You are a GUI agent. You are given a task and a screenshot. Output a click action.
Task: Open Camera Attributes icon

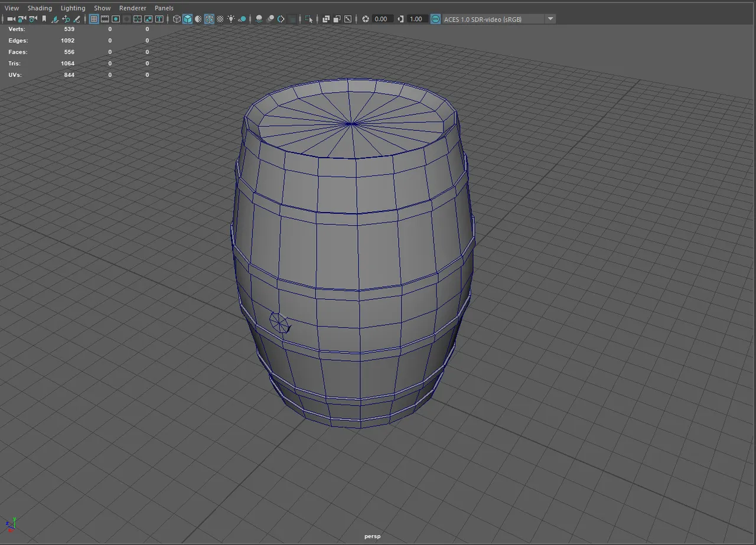[x=33, y=19]
